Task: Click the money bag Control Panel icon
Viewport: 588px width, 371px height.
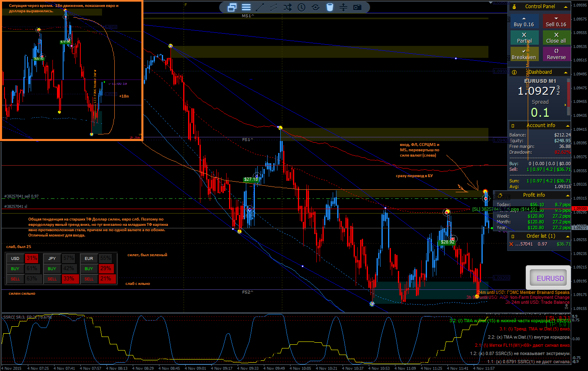Action: [514, 7]
